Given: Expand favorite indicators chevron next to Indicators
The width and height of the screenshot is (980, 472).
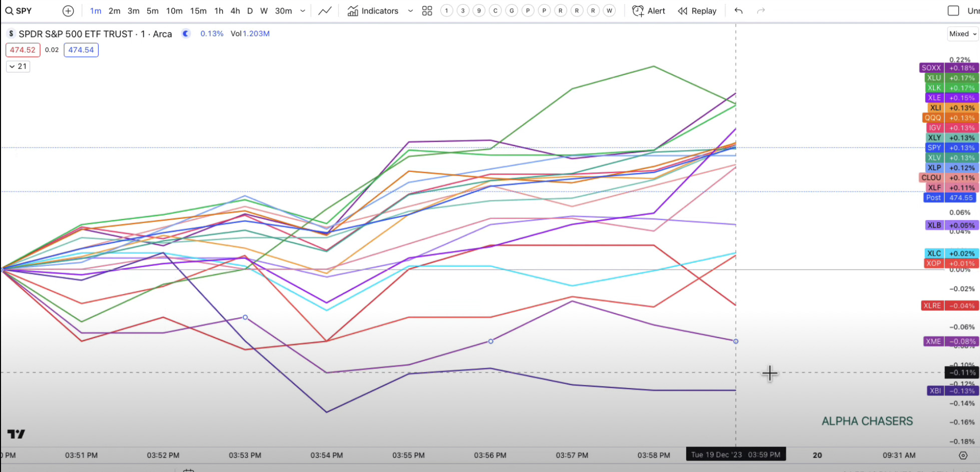Looking at the screenshot, I should point(410,10).
